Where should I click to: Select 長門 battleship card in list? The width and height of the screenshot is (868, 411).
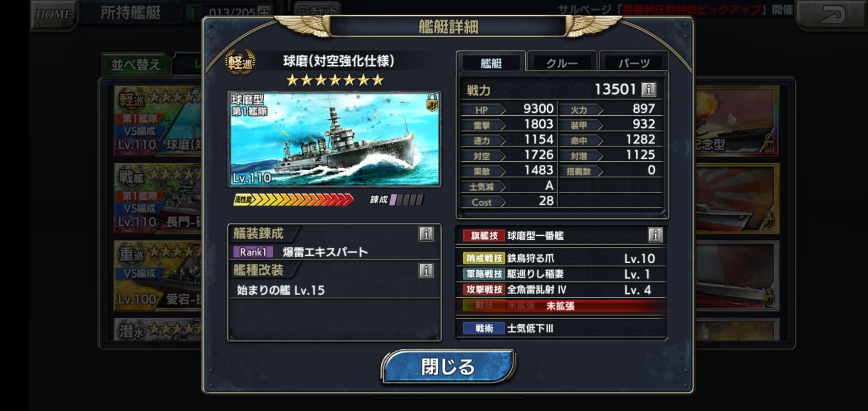click(158, 199)
